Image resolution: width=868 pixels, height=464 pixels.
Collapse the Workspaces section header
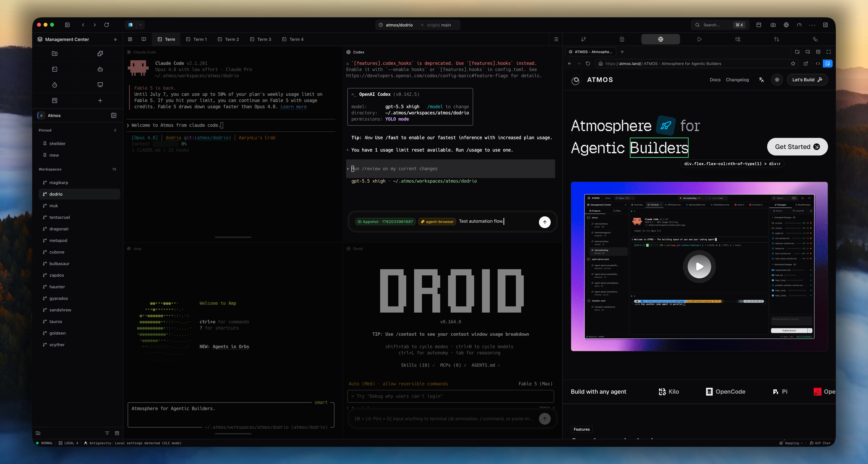(x=50, y=170)
